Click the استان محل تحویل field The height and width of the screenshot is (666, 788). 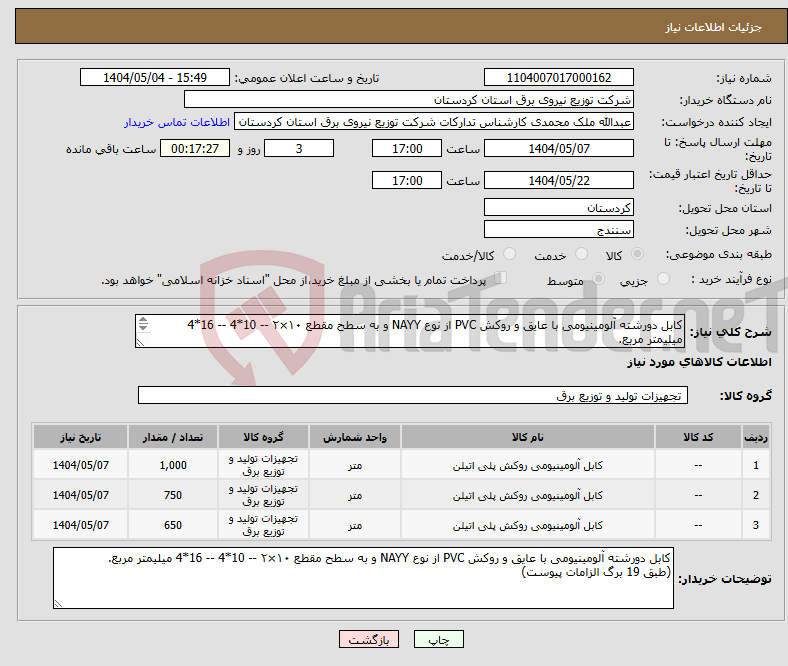(x=558, y=208)
